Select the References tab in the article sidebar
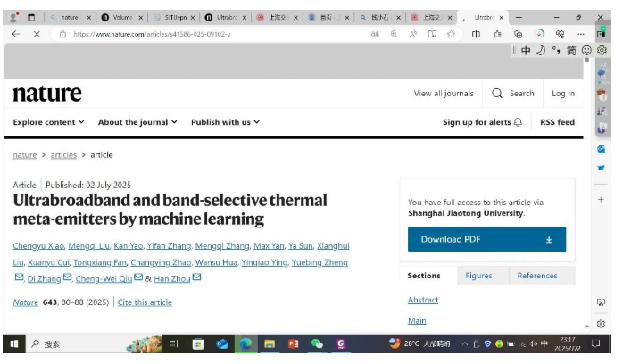 point(537,276)
